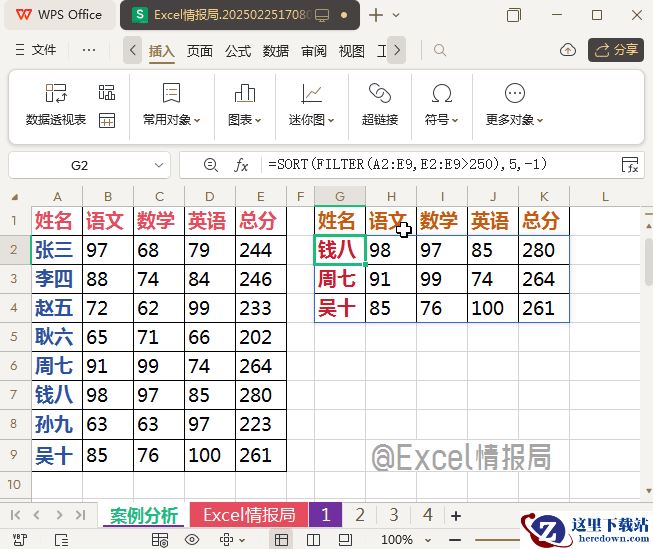This screenshot has width=653, height=549.
Task: Click the PivotChart icon above the table icon
Action: (107, 92)
